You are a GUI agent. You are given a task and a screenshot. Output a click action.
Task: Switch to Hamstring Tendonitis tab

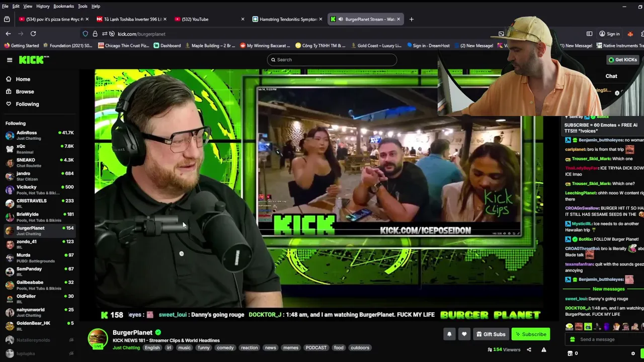(x=287, y=19)
